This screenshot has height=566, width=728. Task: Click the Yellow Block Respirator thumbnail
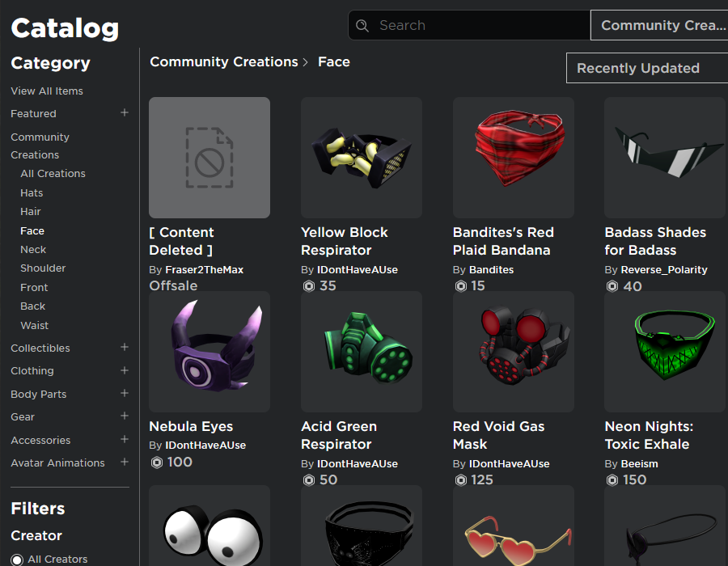362,158
